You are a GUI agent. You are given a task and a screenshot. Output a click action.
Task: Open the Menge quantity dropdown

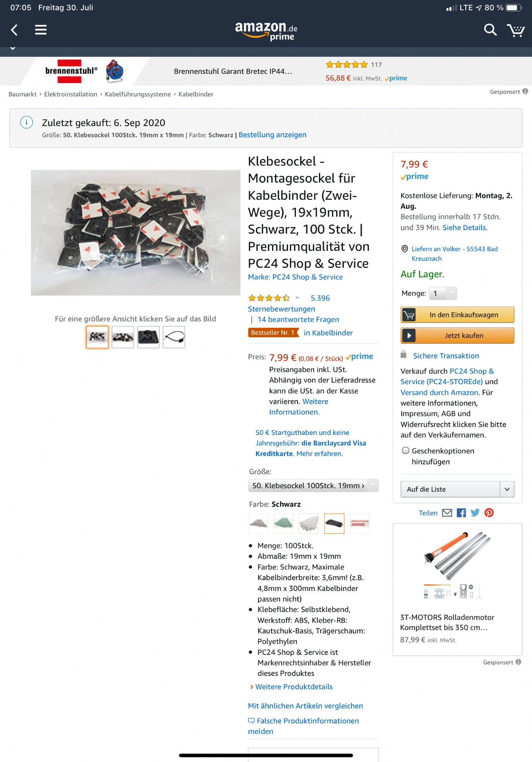[443, 293]
